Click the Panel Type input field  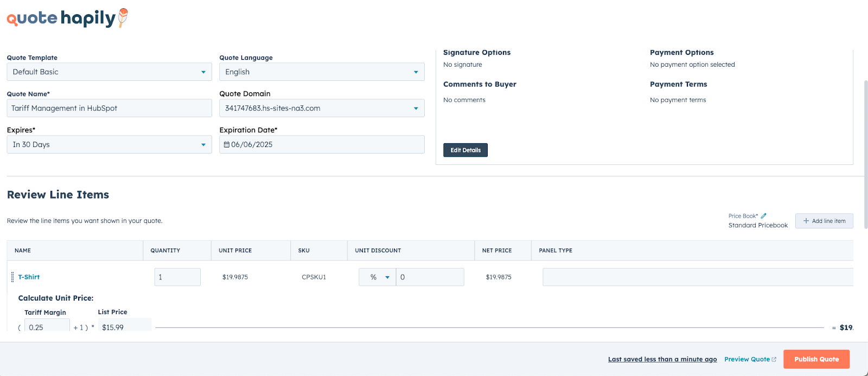tap(697, 277)
